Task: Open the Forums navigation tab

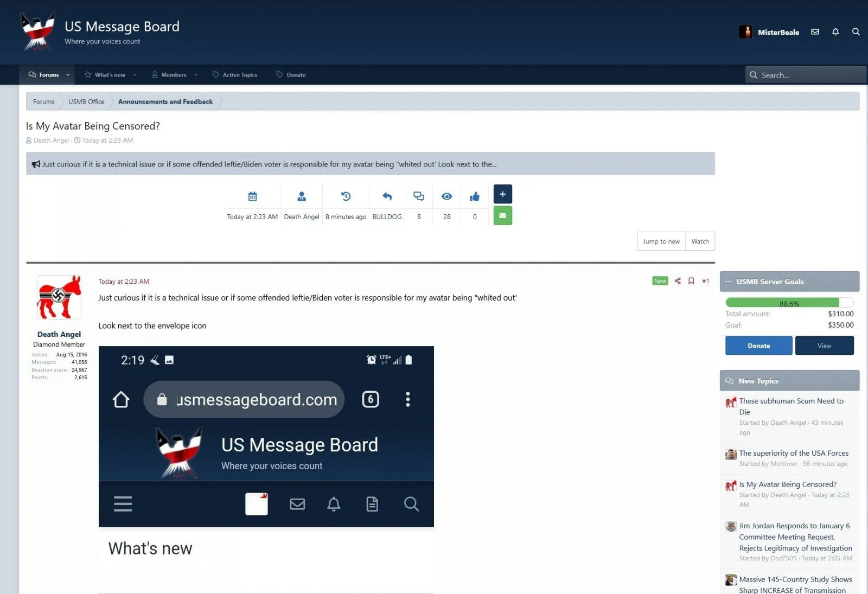Action: [x=43, y=75]
